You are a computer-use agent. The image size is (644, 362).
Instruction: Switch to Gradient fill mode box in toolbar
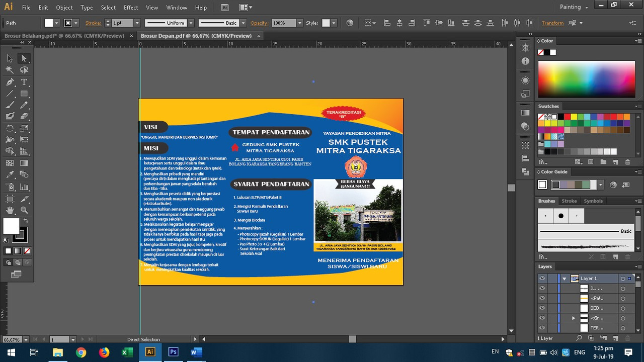tap(18, 251)
